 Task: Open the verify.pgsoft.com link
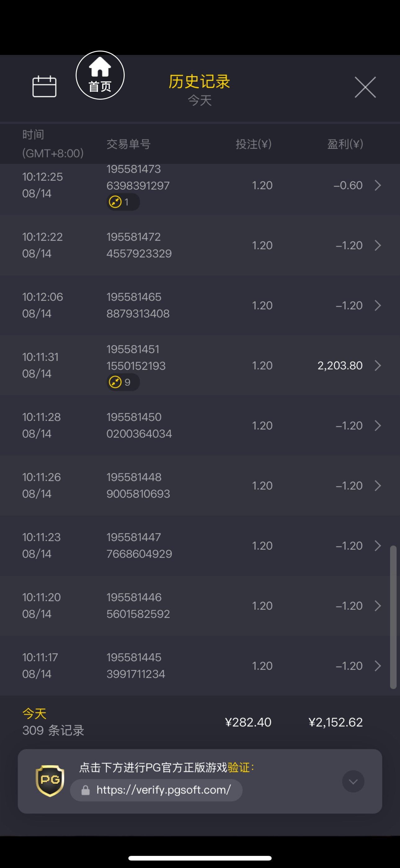pyautogui.click(x=164, y=790)
